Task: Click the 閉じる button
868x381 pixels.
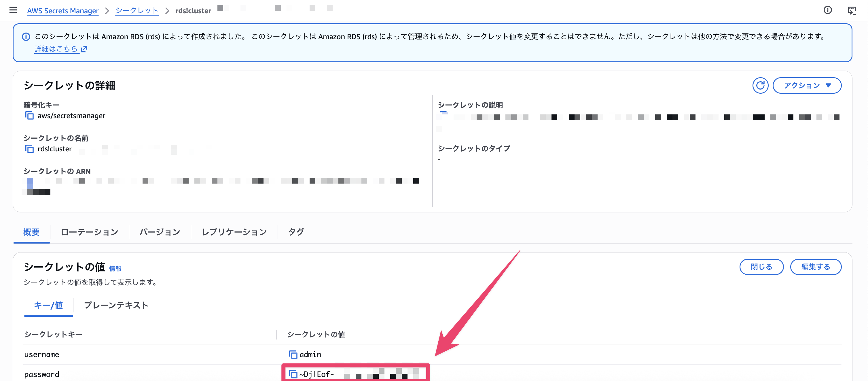Action: pos(761,267)
